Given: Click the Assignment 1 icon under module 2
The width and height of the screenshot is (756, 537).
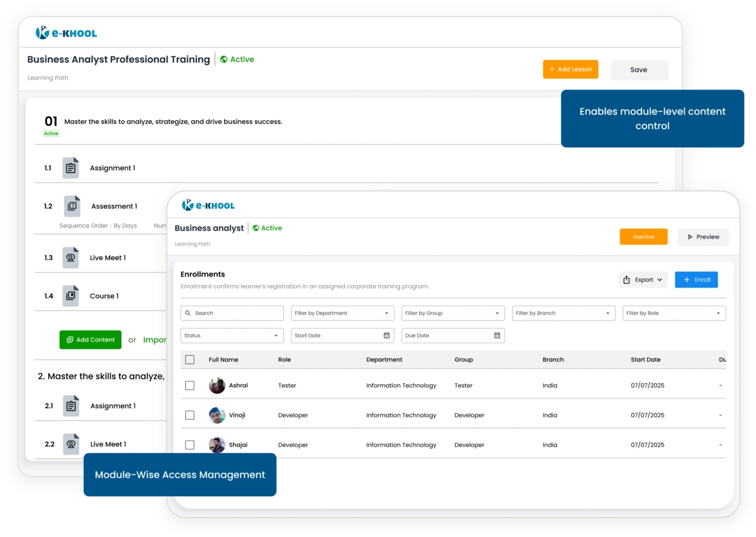Looking at the screenshot, I should click(x=71, y=405).
